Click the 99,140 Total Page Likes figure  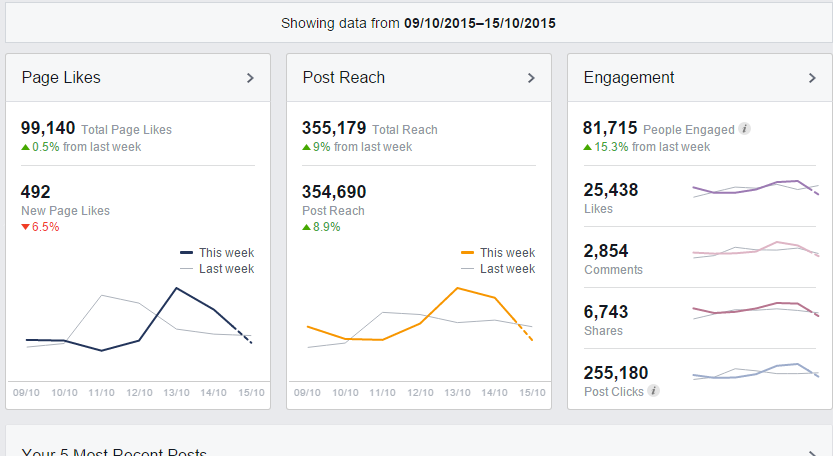pyautogui.click(x=48, y=128)
